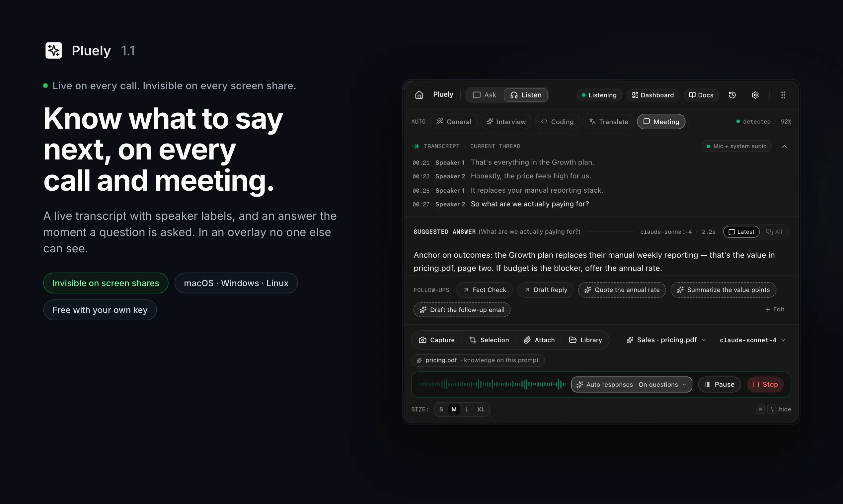Screen dimensions: 843x504
Task: Open the Dashboard
Action: [652, 95]
